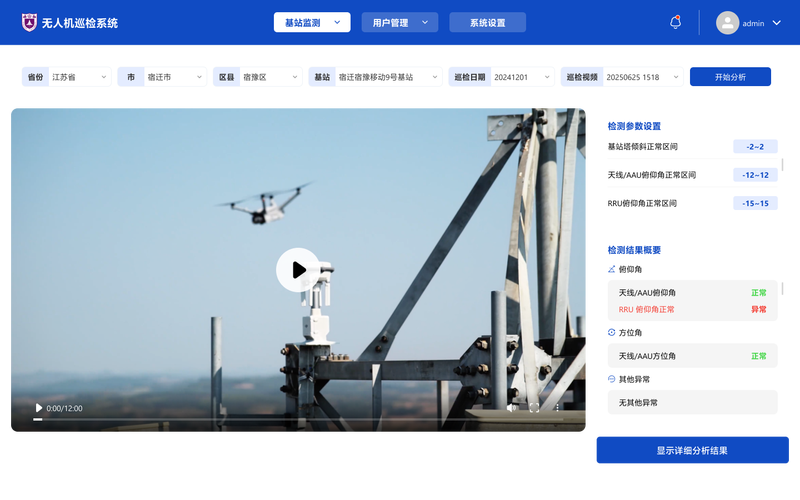Click small play icon in video controls
This screenshot has width=800, height=500.
(x=38, y=408)
